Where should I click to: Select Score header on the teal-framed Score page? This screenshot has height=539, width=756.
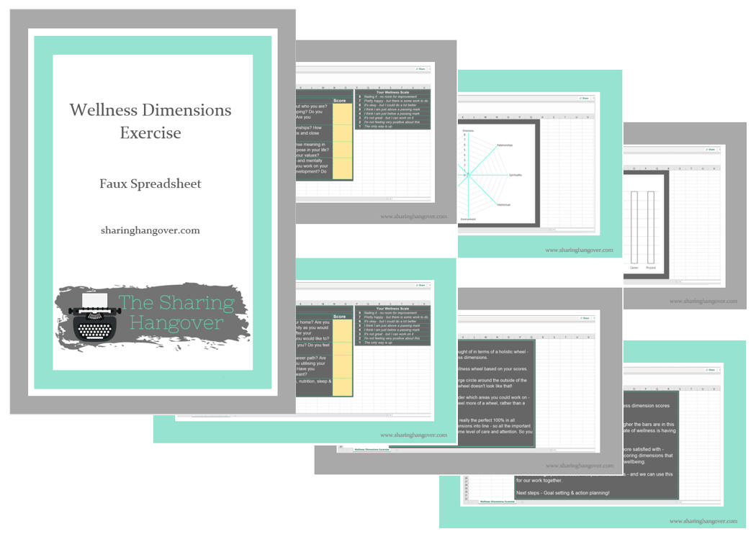[339, 317]
